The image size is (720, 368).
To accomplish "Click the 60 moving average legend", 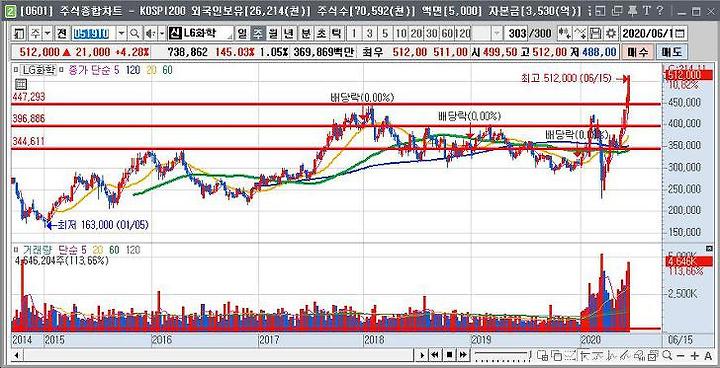I will pos(167,70).
